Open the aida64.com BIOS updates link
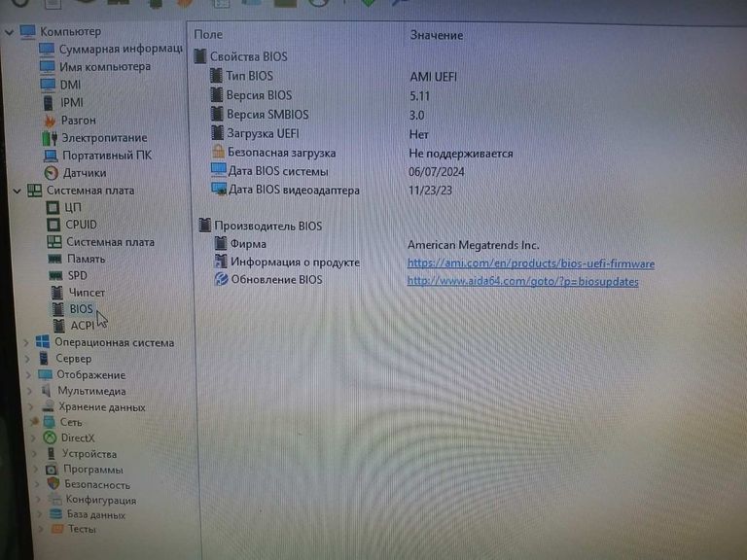This screenshot has width=747, height=560. [x=522, y=281]
